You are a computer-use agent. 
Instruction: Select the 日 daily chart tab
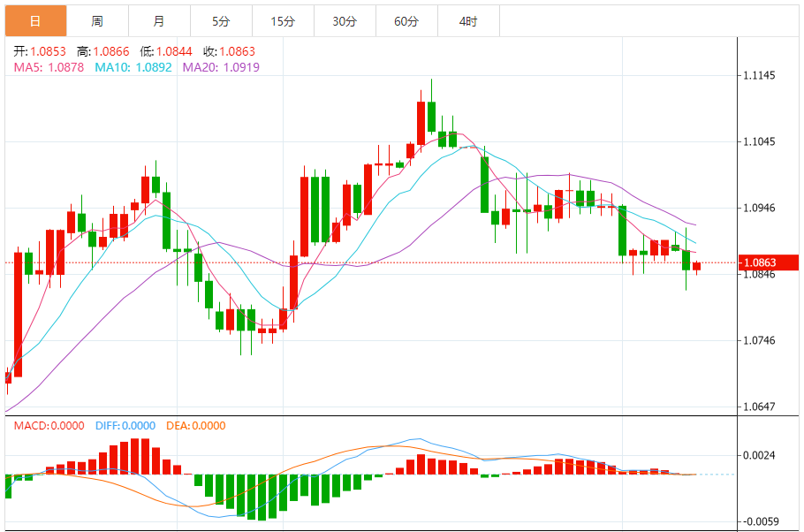click(35, 21)
